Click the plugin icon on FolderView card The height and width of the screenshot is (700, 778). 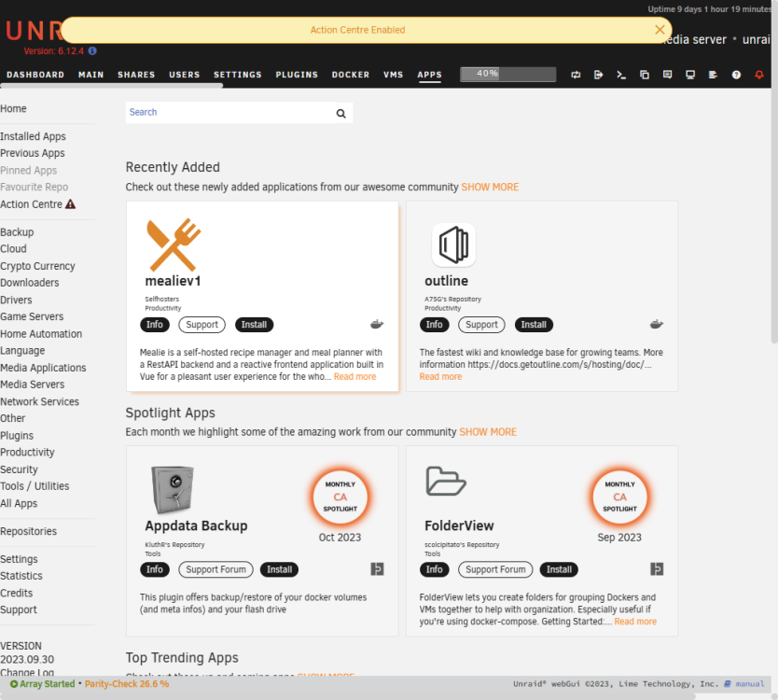(x=657, y=569)
